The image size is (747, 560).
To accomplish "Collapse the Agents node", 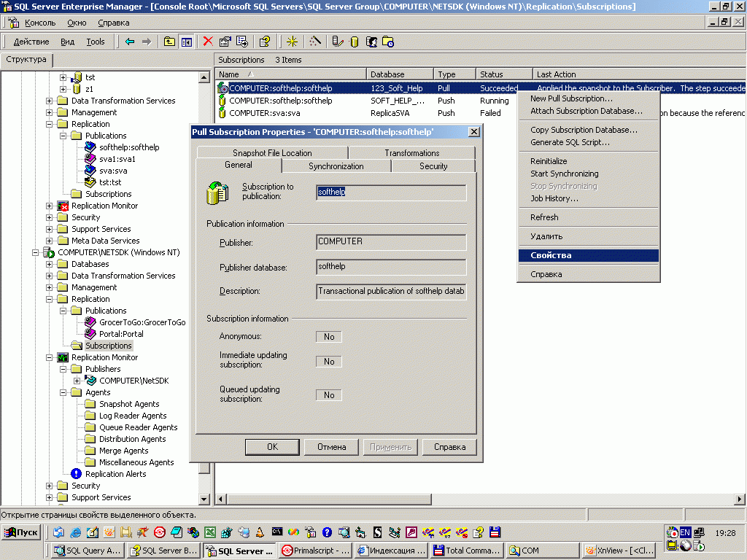I will coord(63,392).
